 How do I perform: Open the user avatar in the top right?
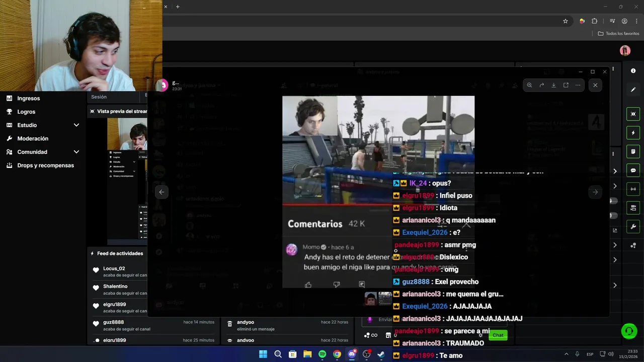pos(625,50)
